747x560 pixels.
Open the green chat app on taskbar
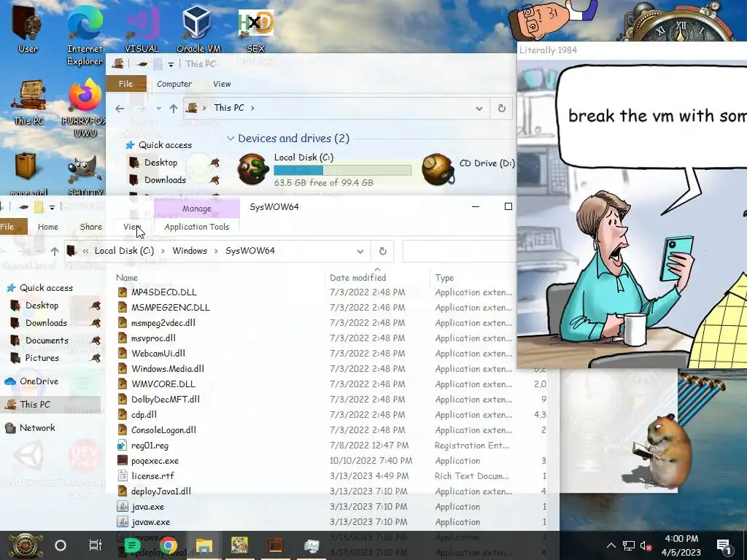pos(132,545)
